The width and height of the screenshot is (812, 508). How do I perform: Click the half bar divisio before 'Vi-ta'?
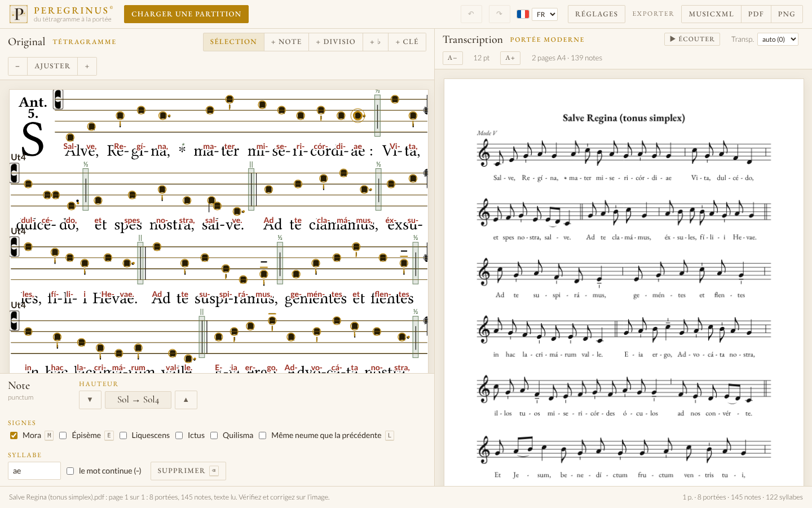377,115
